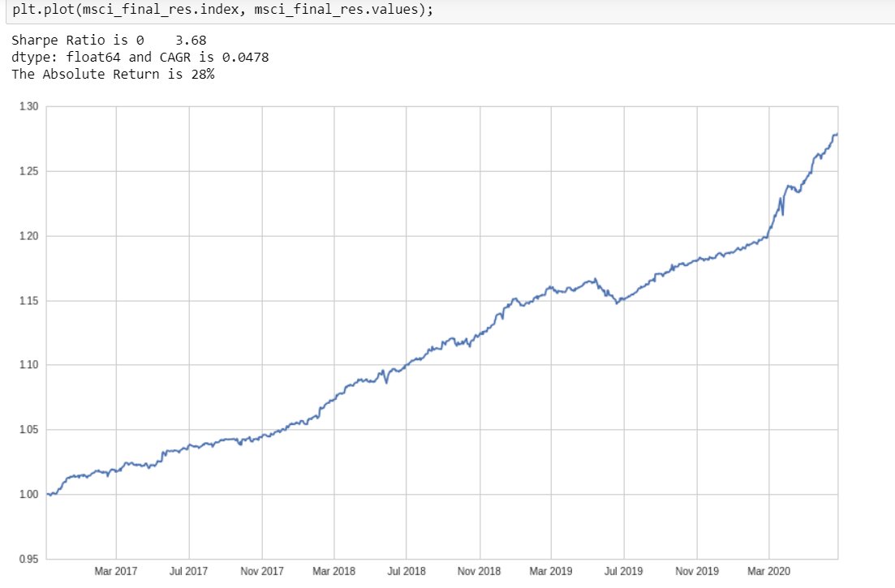The height and width of the screenshot is (588, 895).
Task: Click the Mar 2019 axis label
Action: pos(551,571)
